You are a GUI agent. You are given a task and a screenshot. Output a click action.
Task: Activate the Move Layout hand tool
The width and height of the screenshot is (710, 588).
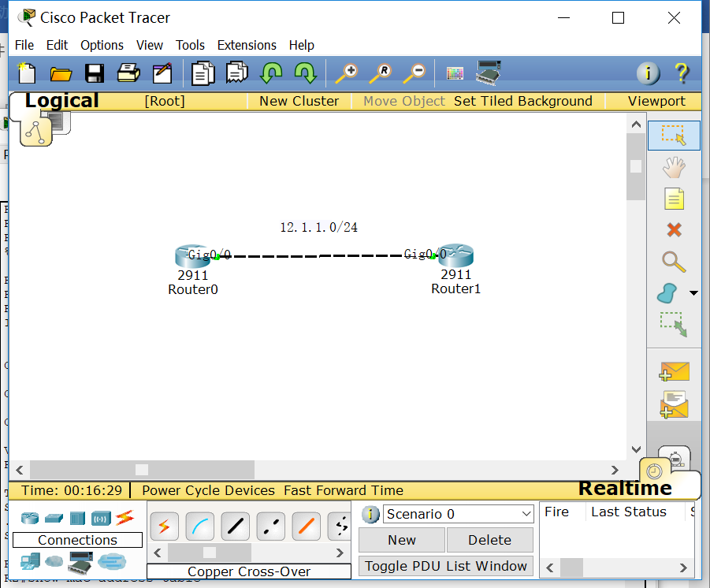point(674,167)
